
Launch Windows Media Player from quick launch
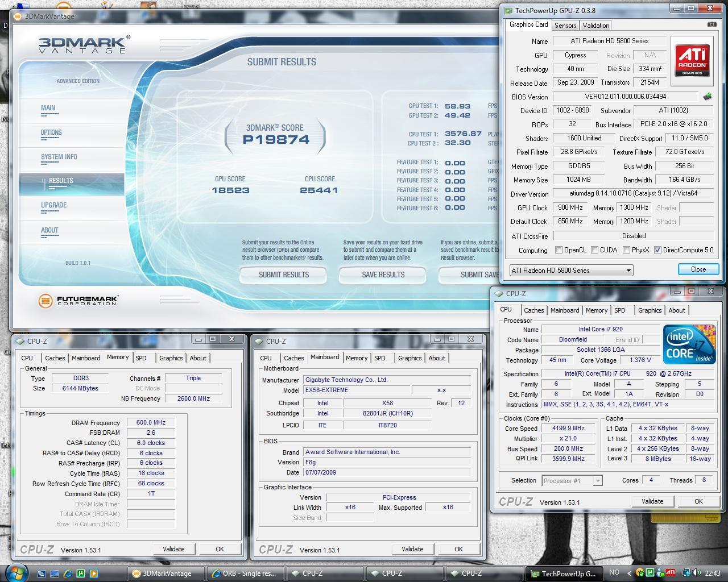pos(94,573)
